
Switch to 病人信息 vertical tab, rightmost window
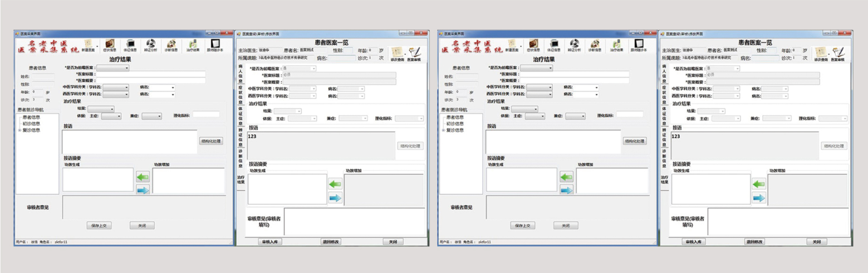[x=664, y=73]
